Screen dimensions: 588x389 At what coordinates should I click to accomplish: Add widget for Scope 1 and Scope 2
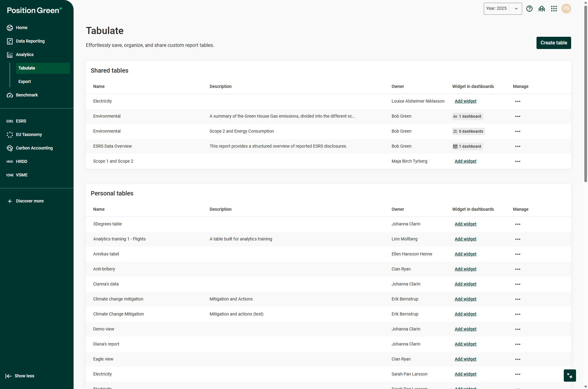[x=465, y=161]
